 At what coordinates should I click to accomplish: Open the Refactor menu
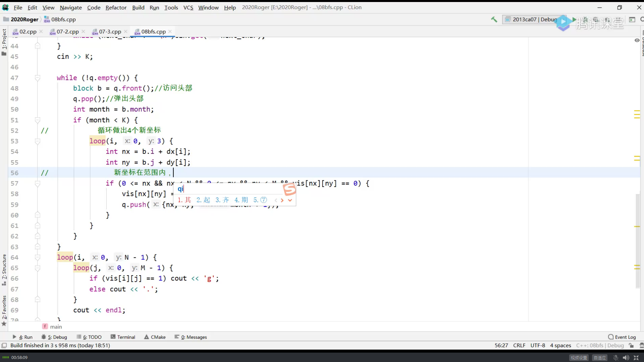coord(116,7)
